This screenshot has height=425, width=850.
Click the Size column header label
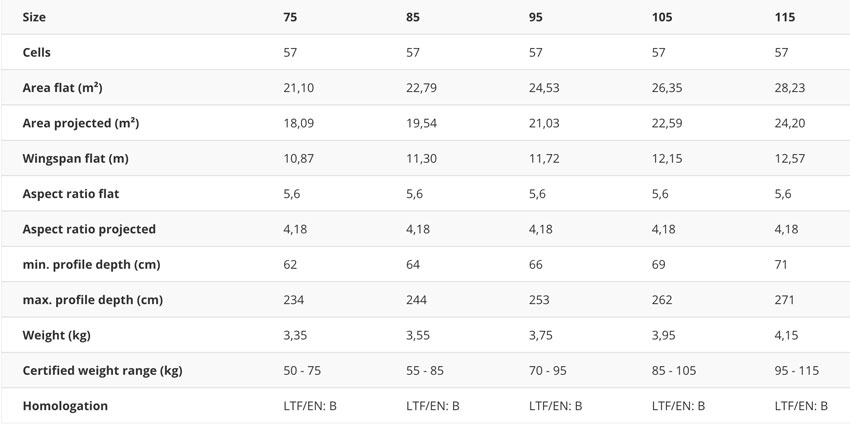[x=34, y=17]
